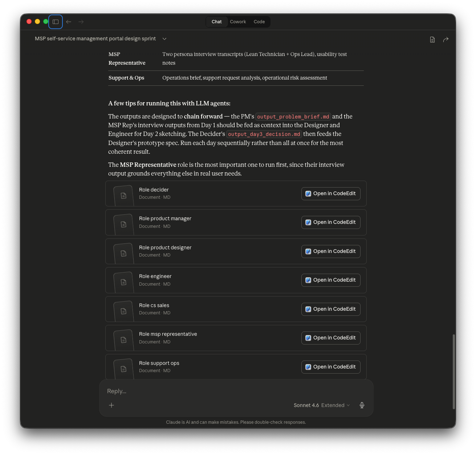The image size is (476, 455).
Task: Open Role support ops in CodeEdit
Action: 330,367
